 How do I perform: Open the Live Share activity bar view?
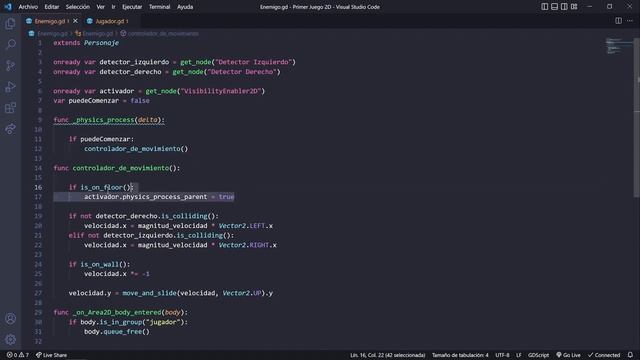coord(11,129)
